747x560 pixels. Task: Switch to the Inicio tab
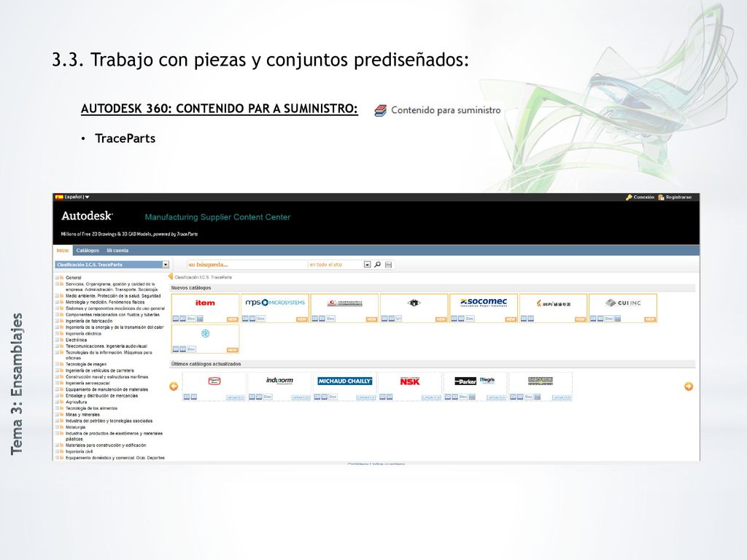tap(63, 251)
